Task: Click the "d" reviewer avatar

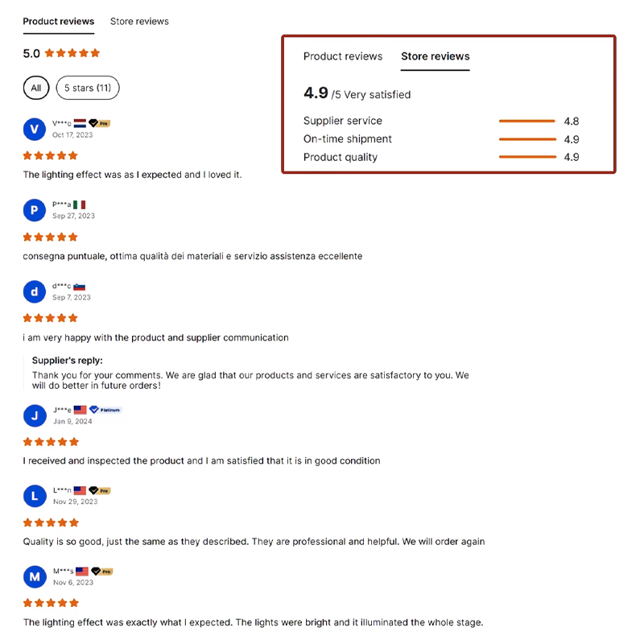Action: tap(34, 291)
